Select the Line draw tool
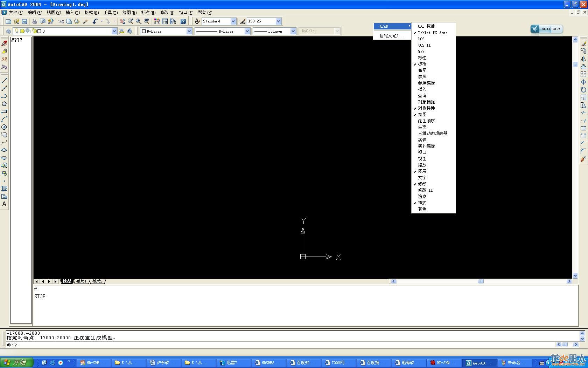 tap(4, 81)
